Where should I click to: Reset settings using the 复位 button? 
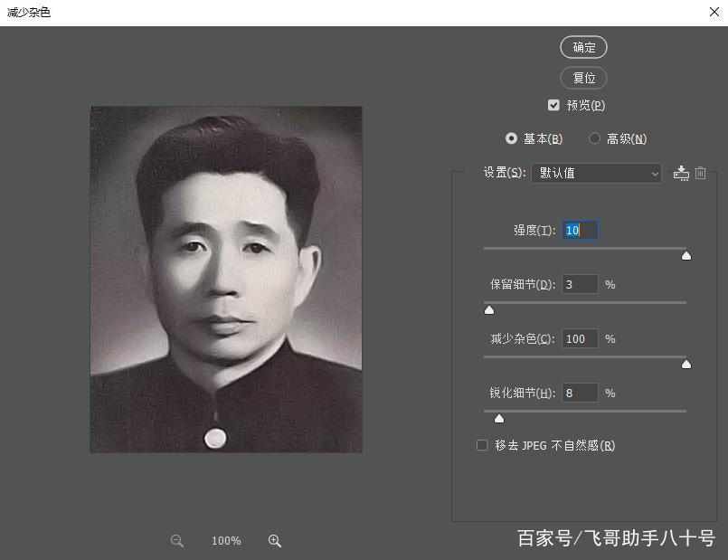583,78
